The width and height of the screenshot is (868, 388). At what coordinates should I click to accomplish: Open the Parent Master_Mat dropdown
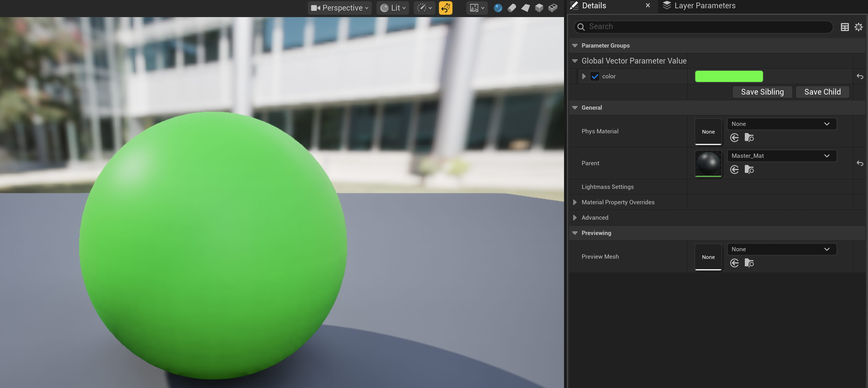tap(782, 156)
